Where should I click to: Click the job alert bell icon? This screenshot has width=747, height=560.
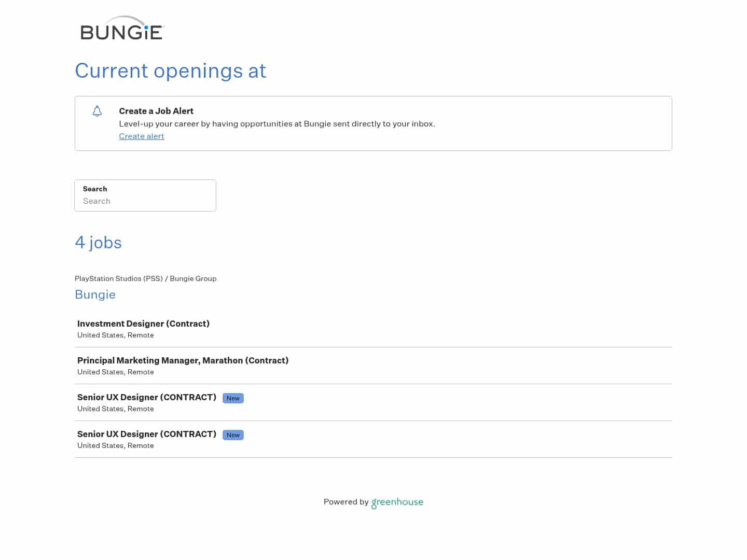coord(97,111)
